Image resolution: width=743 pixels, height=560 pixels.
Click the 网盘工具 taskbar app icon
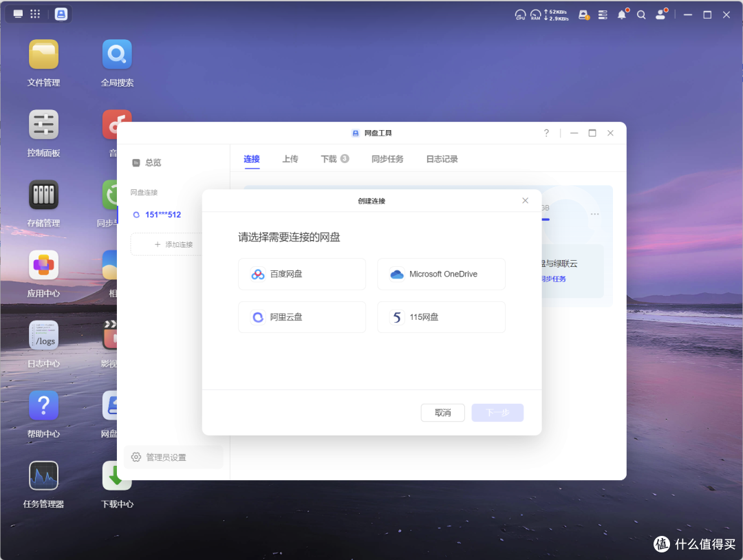(x=61, y=14)
